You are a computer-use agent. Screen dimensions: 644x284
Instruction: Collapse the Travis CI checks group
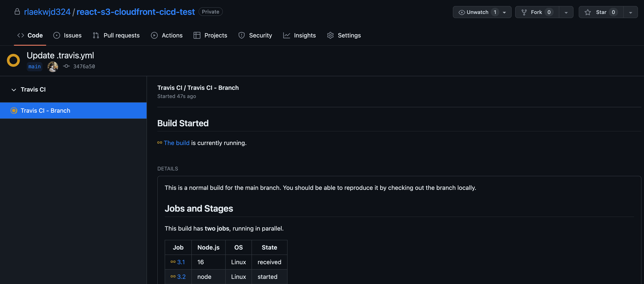click(x=14, y=90)
